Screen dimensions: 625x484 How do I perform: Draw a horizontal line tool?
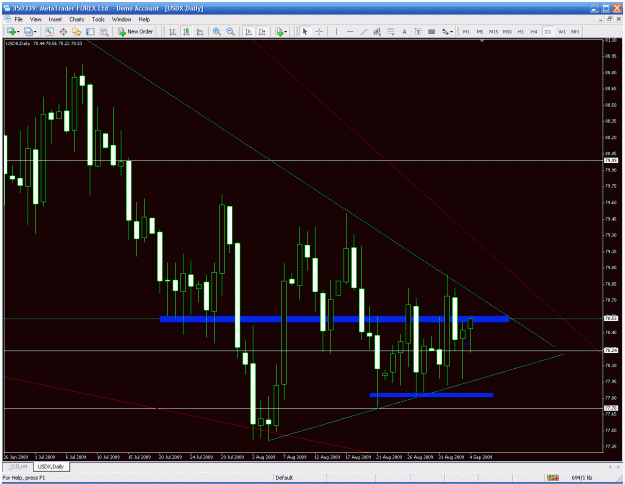(x=350, y=31)
